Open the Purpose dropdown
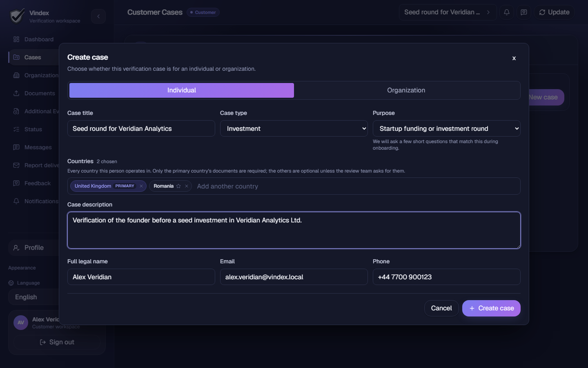Image resolution: width=588 pixels, height=368 pixels. click(447, 128)
